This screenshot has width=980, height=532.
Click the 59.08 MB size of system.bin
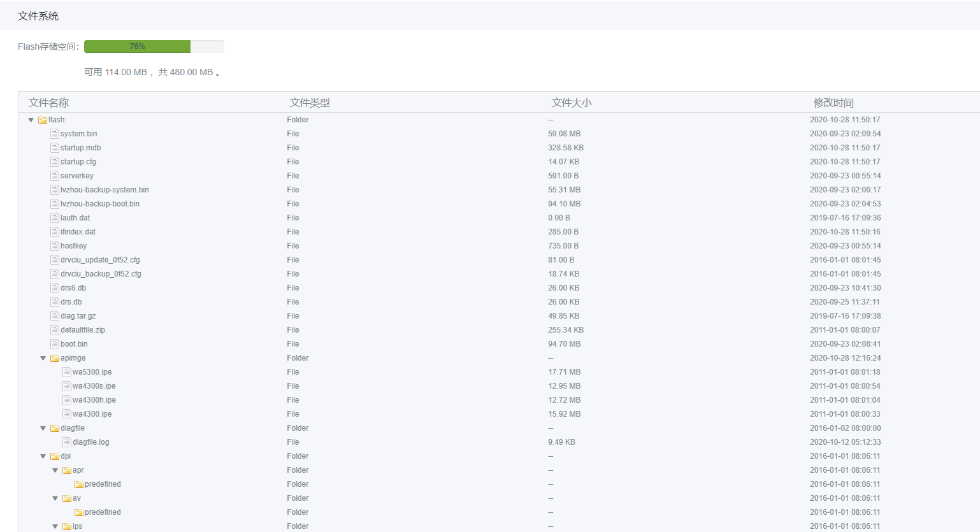565,134
